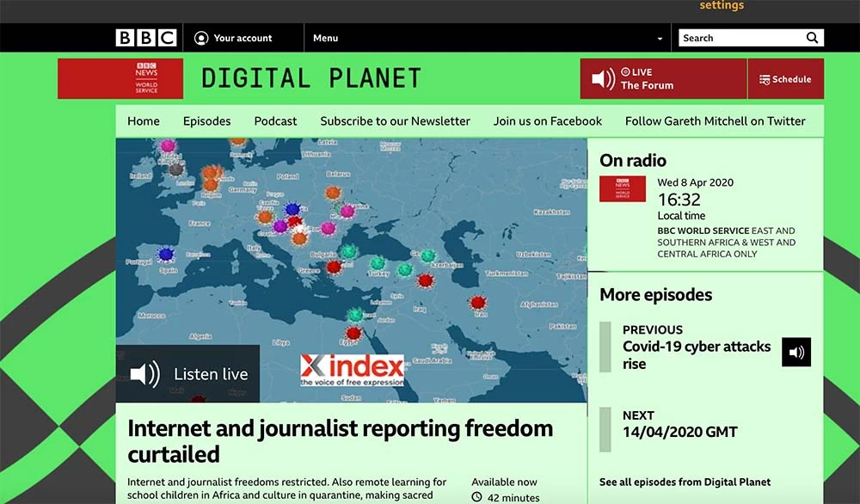Open the Episodes tab
The image size is (860, 504).
tap(206, 121)
